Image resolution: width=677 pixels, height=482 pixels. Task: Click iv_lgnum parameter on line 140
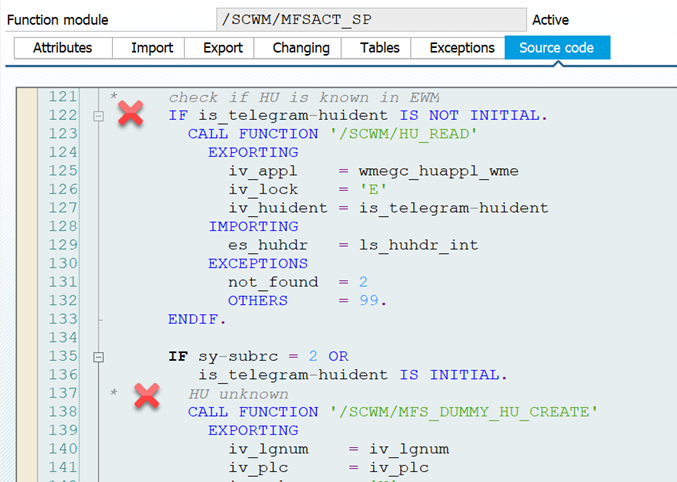coord(268,449)
